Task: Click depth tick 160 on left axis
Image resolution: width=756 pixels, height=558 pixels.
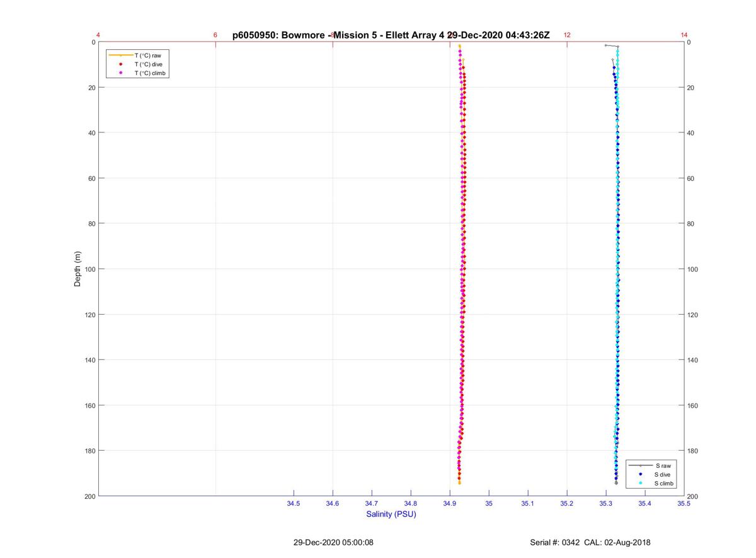Action: [x=89, y=405]
